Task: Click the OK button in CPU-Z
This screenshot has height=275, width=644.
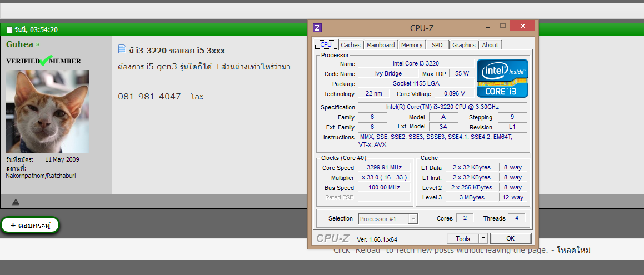Action: (511, 238)
